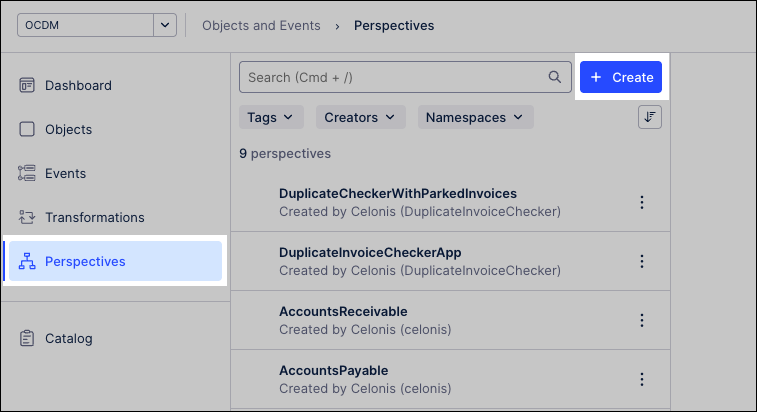This screenshot has width=757, height=412.
Task: Expand the Creators filter dropdown
Action: tap(360, 117)
